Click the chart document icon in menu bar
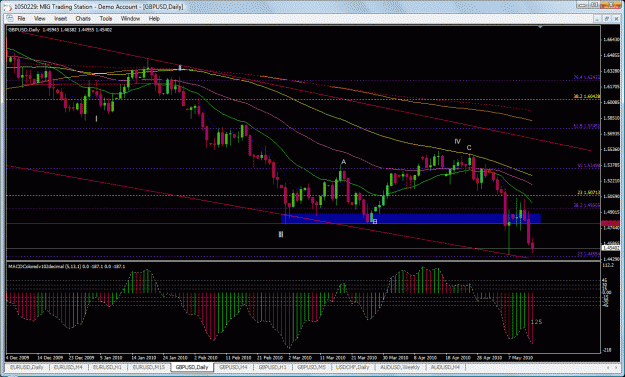The height and width of the screenshot is (377, 625). coord(10,18)
